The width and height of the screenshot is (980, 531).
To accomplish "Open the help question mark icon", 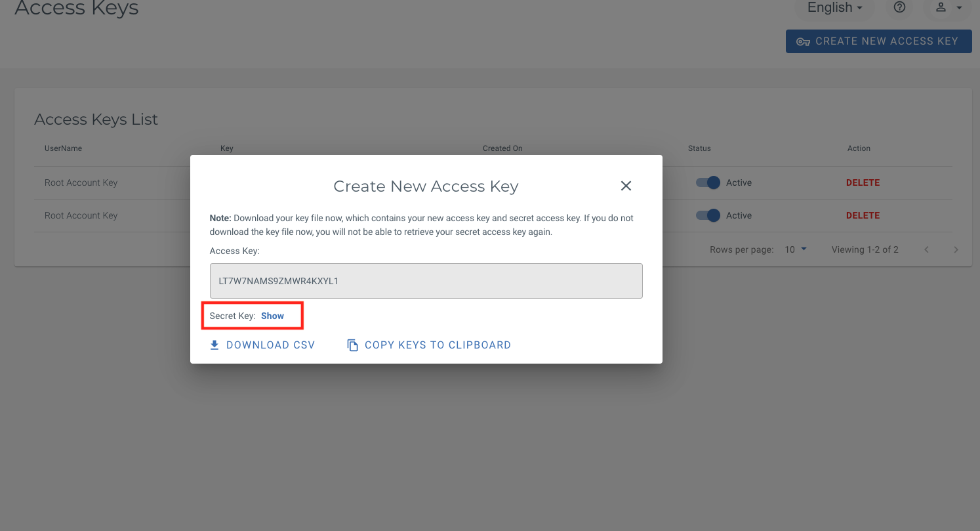I will tap(900, 7).
